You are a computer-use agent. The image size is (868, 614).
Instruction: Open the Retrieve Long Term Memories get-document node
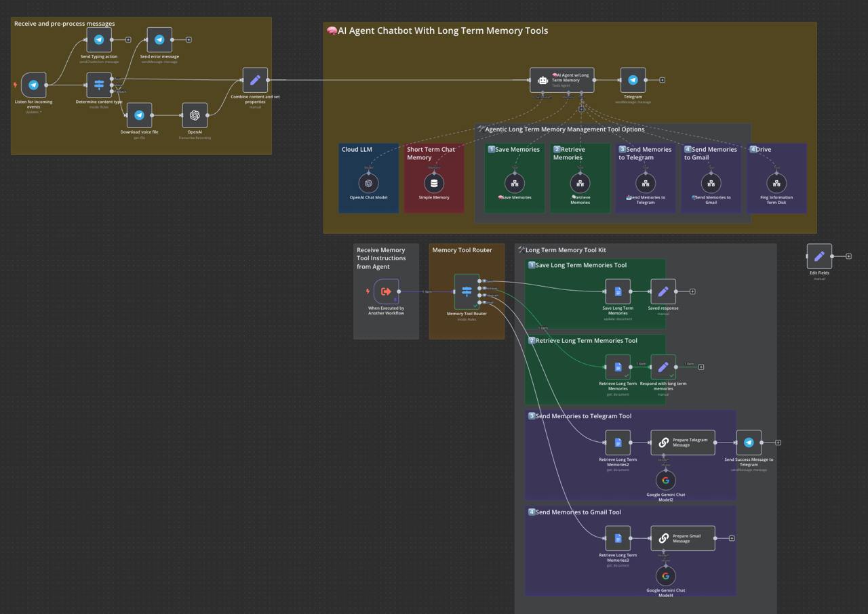pyautogui.click(x=618, y=367)
